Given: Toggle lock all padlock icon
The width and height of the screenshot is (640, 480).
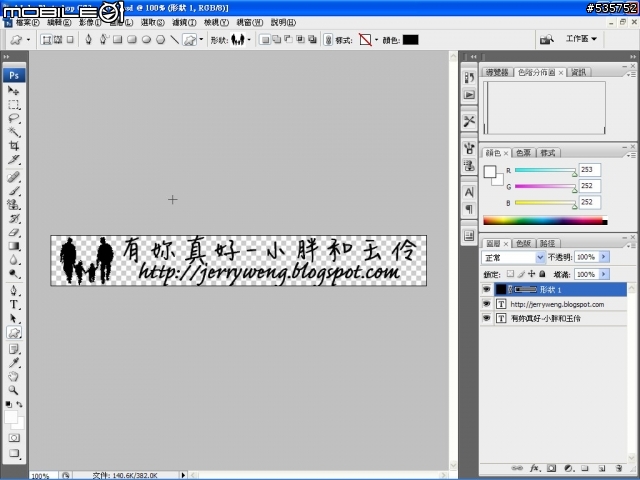Looking at the screenshot, I should pos(542,274).
